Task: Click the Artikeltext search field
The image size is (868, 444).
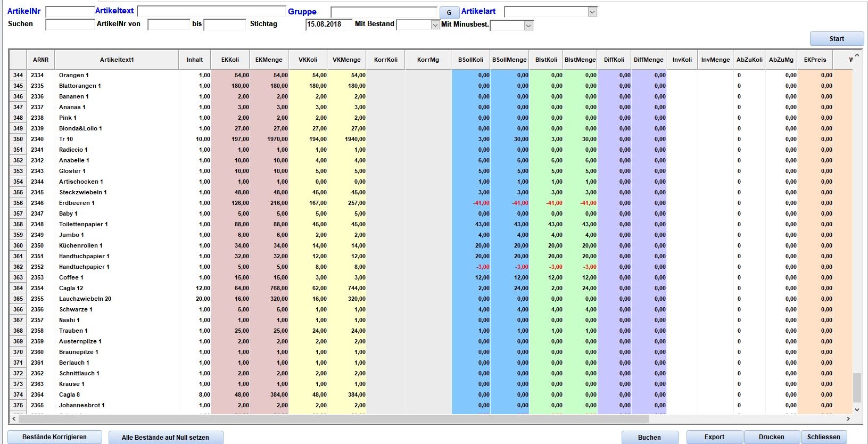Action: (x=211, y=11)
